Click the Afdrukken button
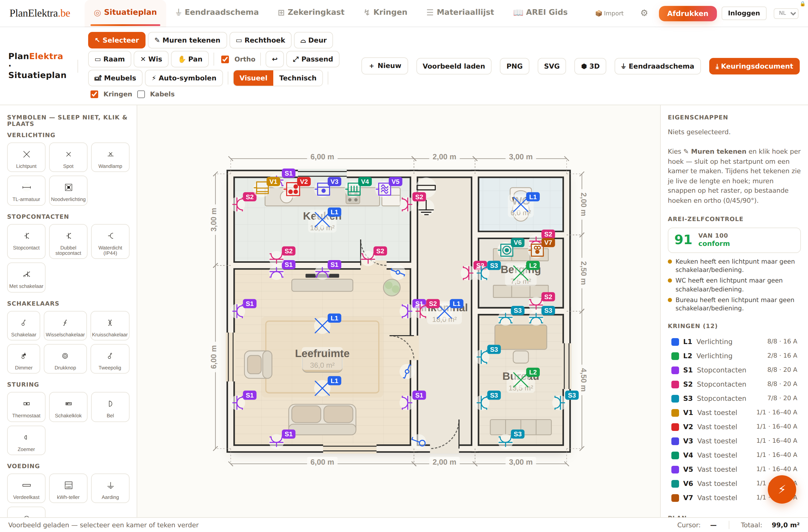This screenshot has height=532, width=808. click(687, 13)
